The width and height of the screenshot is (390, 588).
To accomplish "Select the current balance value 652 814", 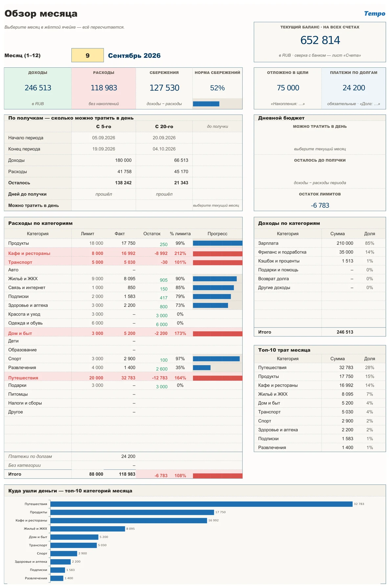I will [x=320, y=40].
